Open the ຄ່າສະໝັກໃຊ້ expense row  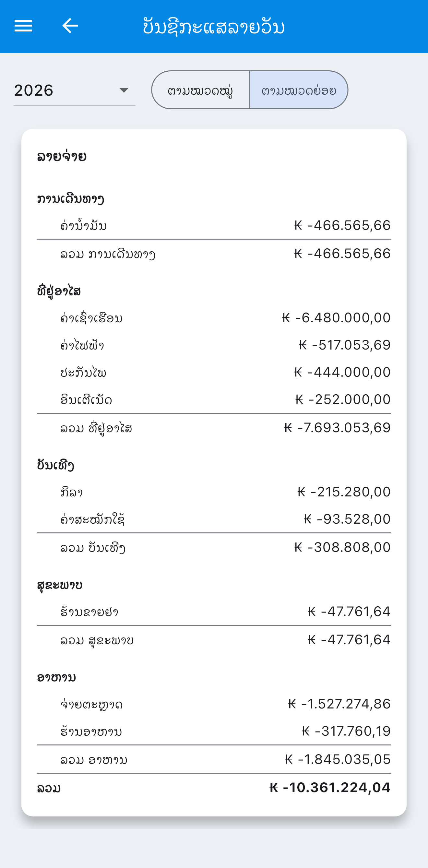click(x=214, y=519)
